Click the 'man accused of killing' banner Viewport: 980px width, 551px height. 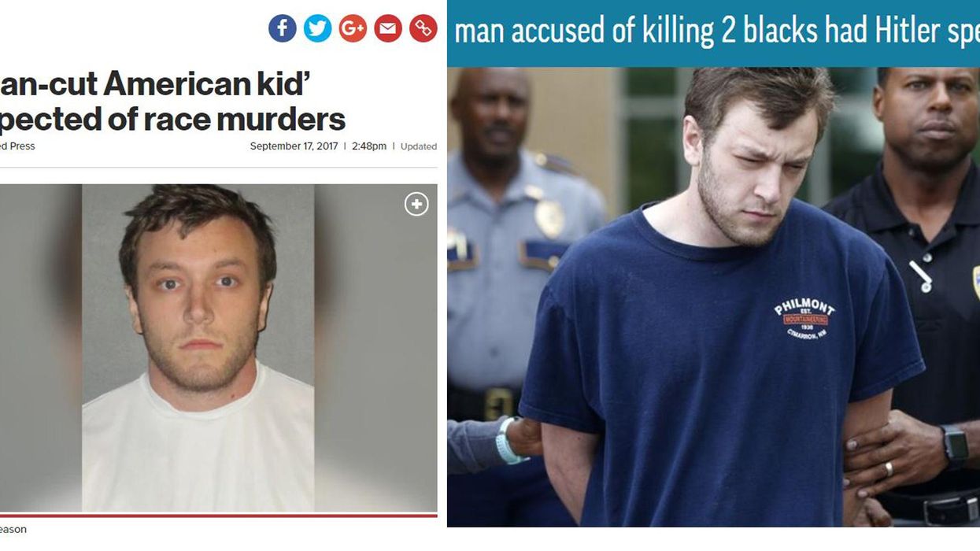(713, 32)
